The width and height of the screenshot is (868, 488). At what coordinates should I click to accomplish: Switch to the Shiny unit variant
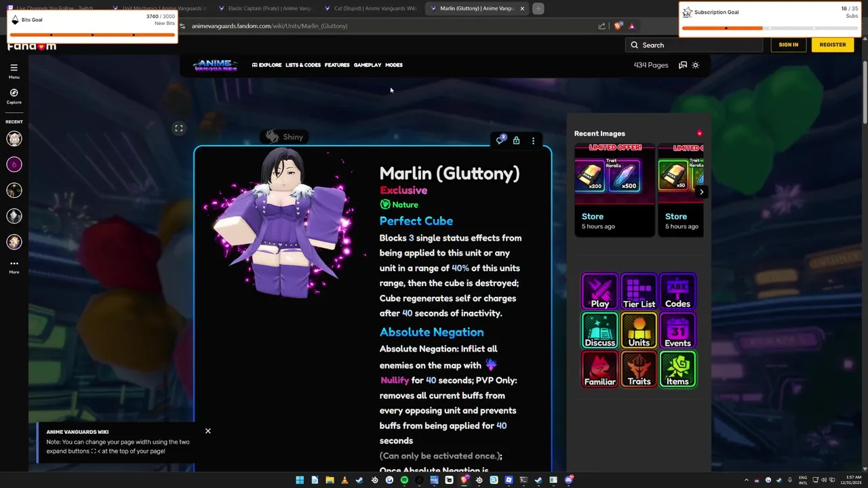(x=283, y=137)
